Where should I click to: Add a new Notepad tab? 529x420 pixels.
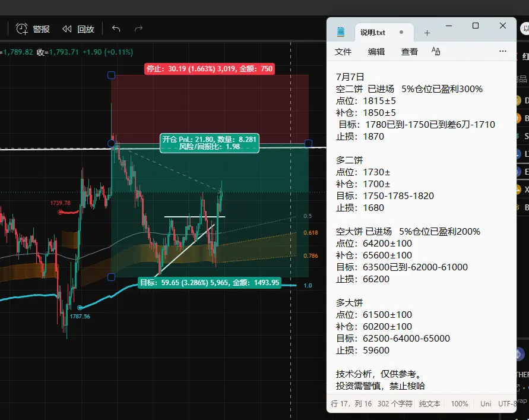point(427,33)
